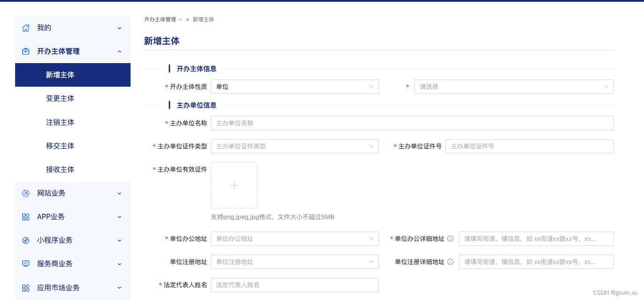This screenshot has height=300, width=644.
Task: Open the APP业务 sidebar menu
Action: click(73, 217)
